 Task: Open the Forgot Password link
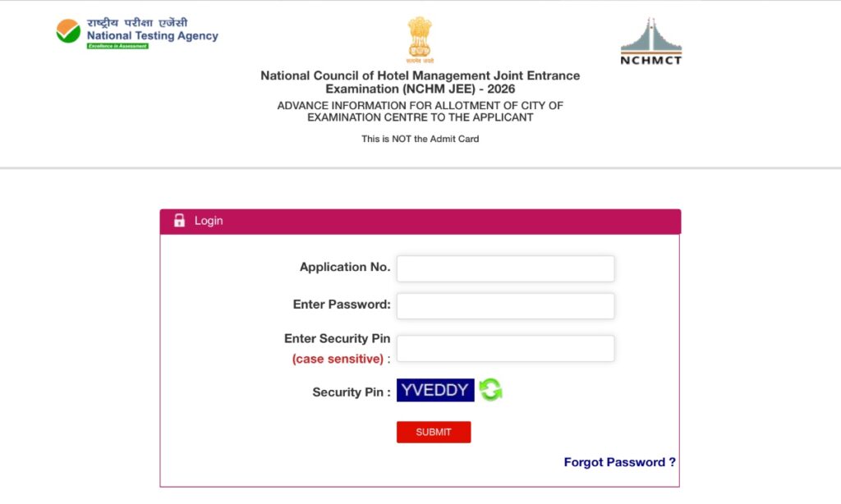coord(619,462)
